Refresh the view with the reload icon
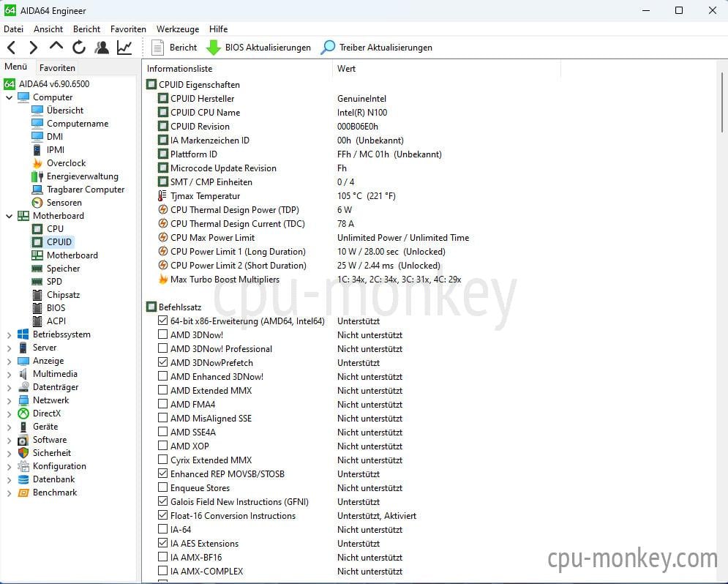This screenshot has width=728, height=584. pyautogui.click(x=79, y=48)
